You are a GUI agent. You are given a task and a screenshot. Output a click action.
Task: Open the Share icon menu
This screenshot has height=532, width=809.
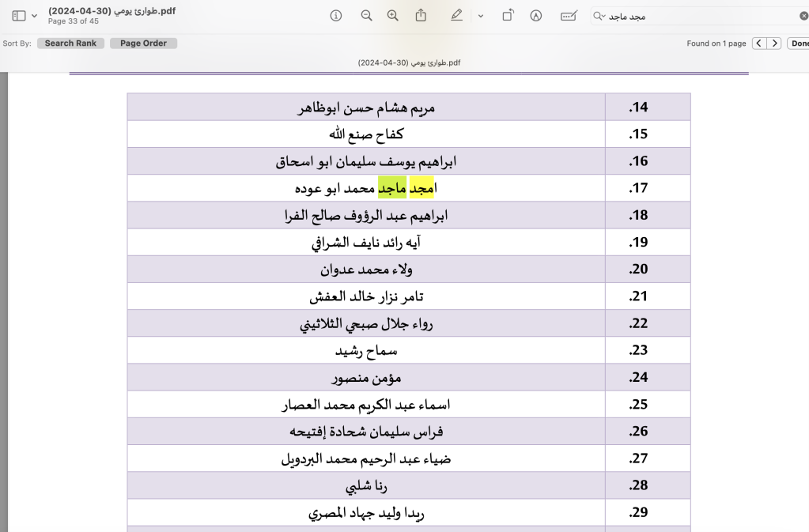422,16
